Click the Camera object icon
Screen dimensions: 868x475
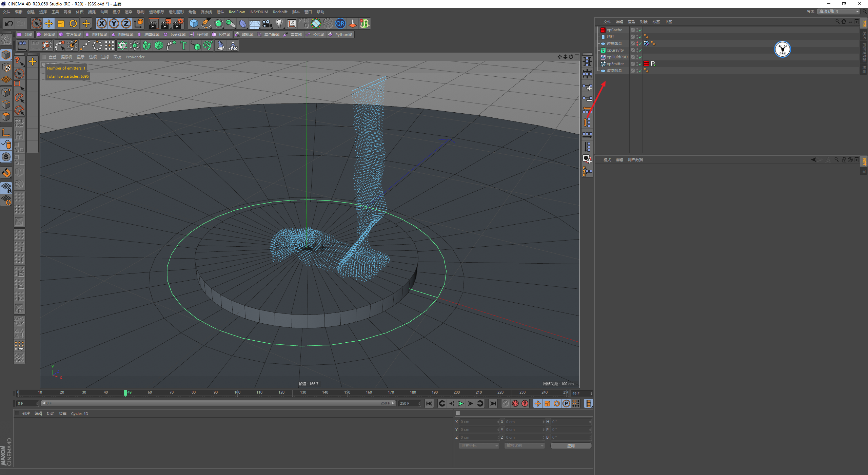point(267,23)
